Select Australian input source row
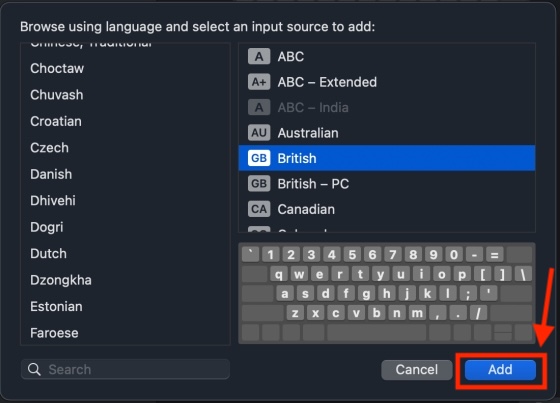Viewport: 560px width, 403px height. 387,133
